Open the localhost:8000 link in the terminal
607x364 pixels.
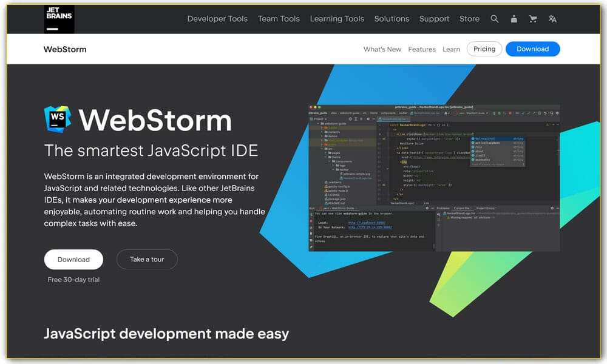coord(367,223)
